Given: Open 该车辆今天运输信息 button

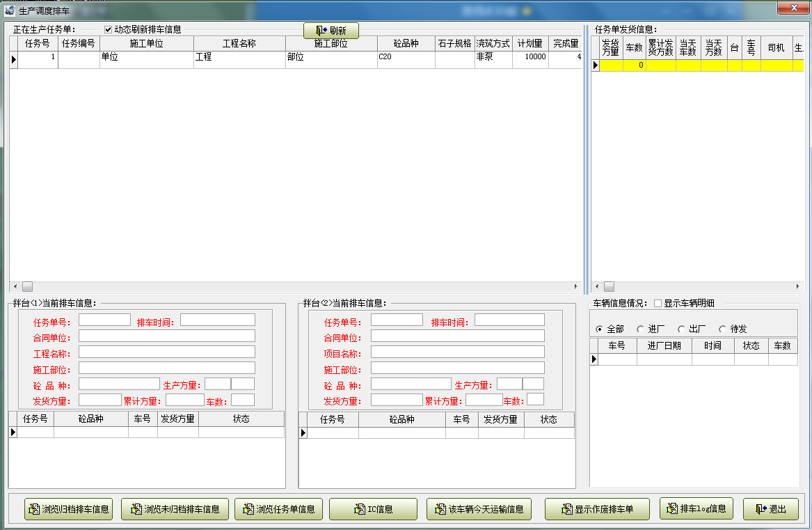Looking at the screenshot, I should [479, 509].
